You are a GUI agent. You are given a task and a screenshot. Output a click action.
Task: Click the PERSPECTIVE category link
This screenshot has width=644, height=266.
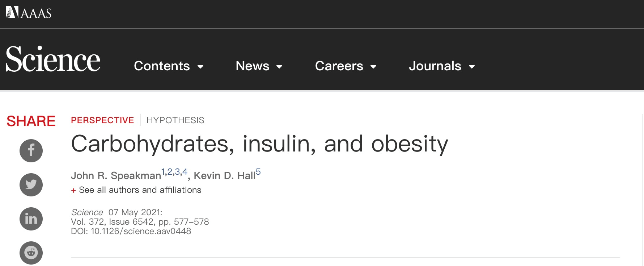click(x=102, y=120)
